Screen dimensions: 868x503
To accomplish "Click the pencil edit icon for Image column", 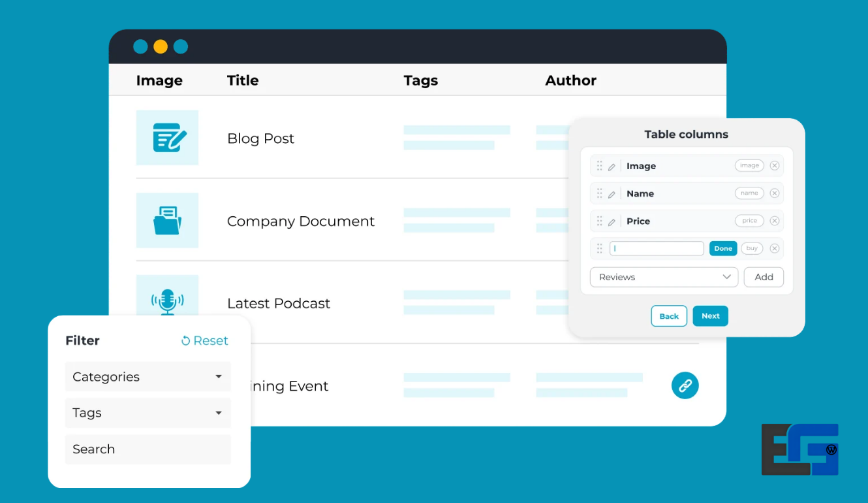I will (612, 167).
